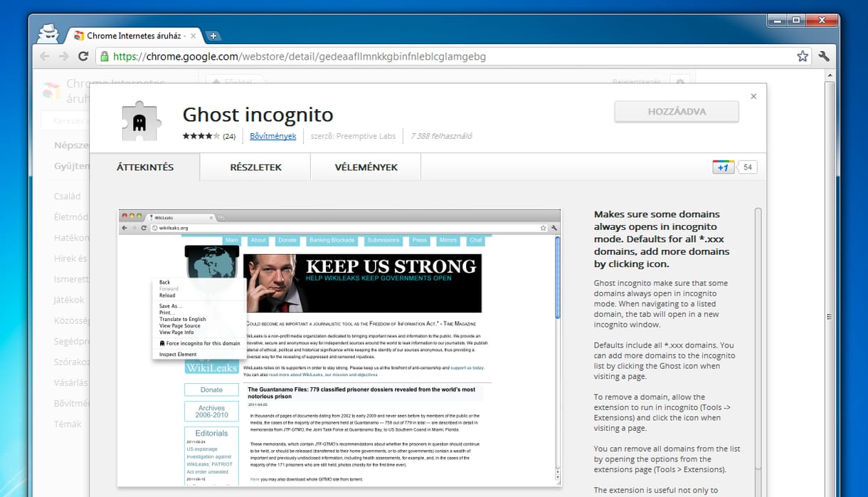868x497 pixels.
Task: Select the ÁTTEKINTÉS tab
Action: tap(145, 167)
